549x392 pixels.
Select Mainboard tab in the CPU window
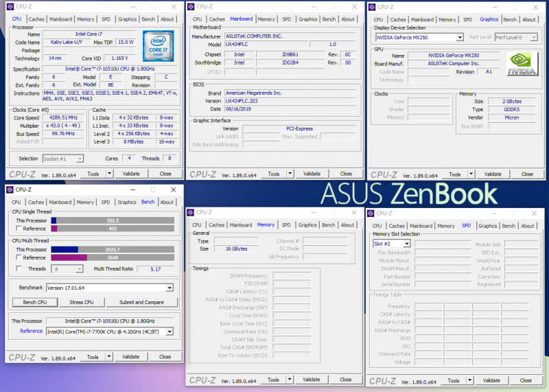(x=60, y=19)
